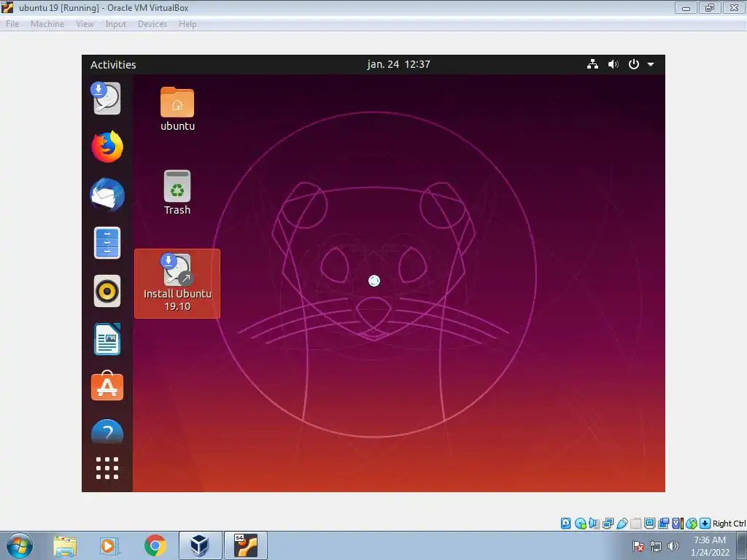The image size is (747, 560).
Task: Open the VirtualBox File menu
Action: pyautogui.click(x=12, y=24)
